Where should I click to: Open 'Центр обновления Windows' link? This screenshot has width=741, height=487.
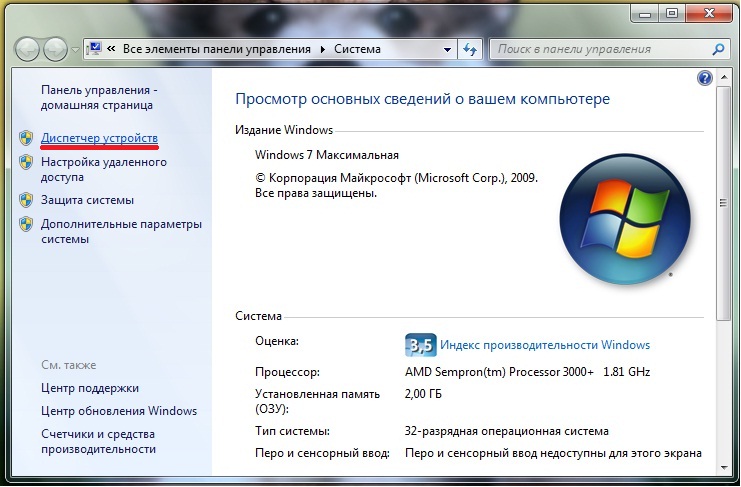point(119,411)
